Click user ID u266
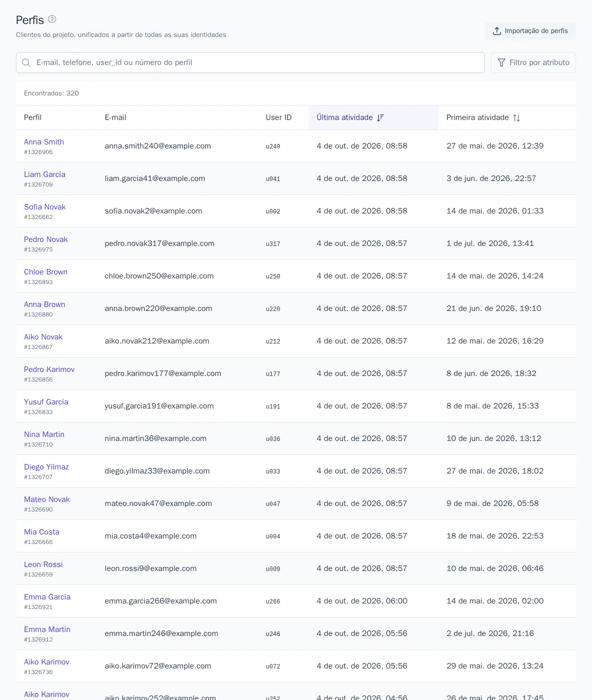 pos(273,601)
